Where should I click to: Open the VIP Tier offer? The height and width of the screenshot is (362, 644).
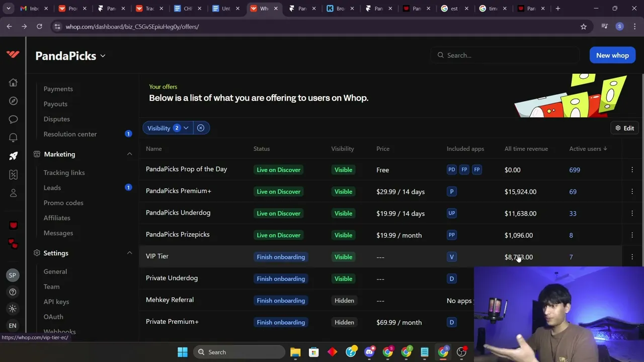[157, 256]
